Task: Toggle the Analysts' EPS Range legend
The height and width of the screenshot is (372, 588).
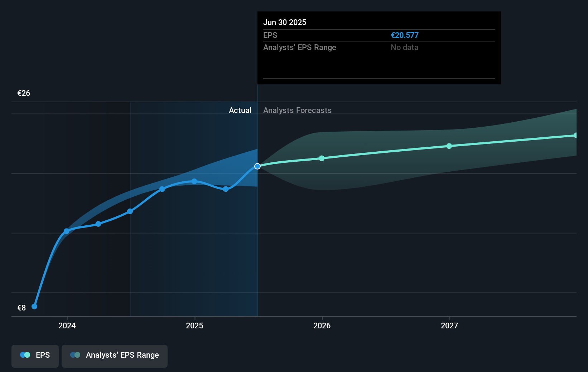Action: pyautogui.click(x=115, y=356)
